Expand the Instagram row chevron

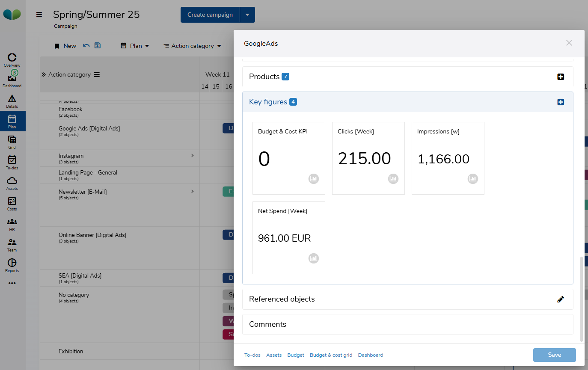point(192,156)
